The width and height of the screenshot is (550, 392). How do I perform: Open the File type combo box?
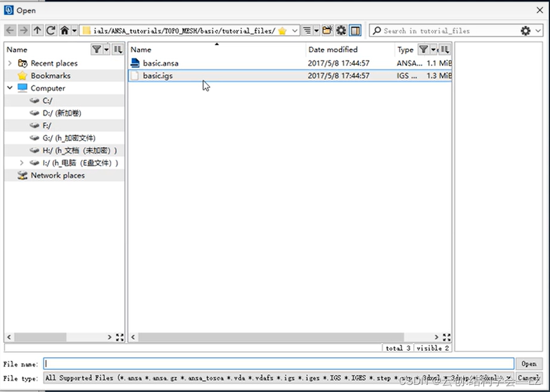(279, 378)
